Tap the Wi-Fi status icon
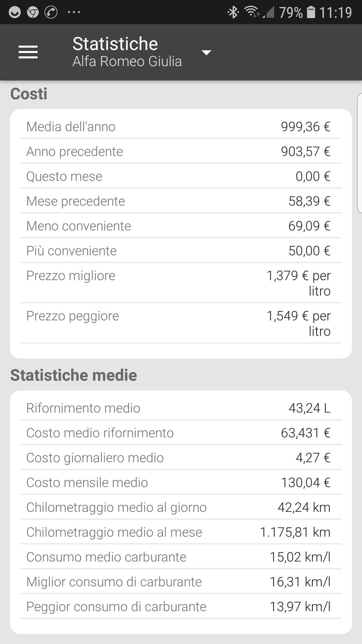This screenshot has height=644, width=362. (252, 12)
